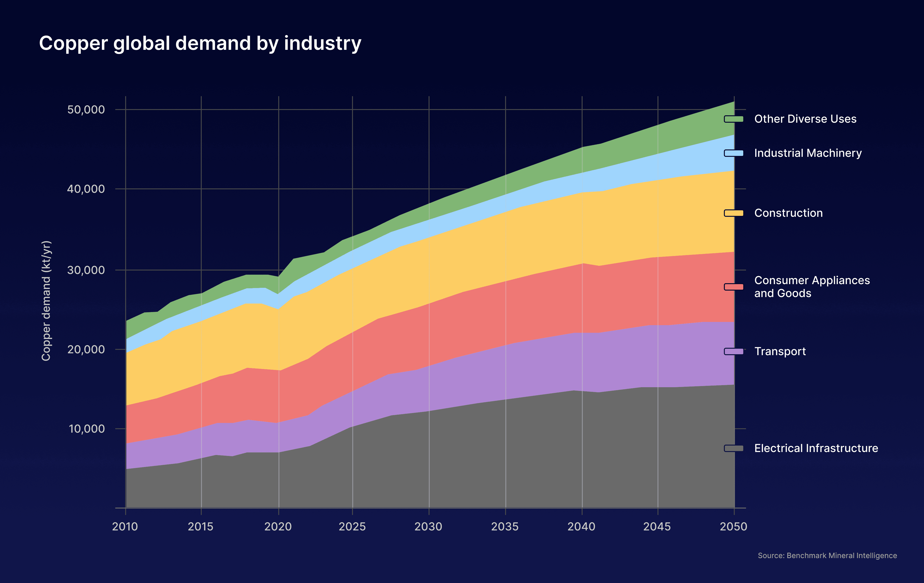Click the gray Electrical Infrastructure swatch
This screenshot has width=924, height=583.
coord(733,448)
